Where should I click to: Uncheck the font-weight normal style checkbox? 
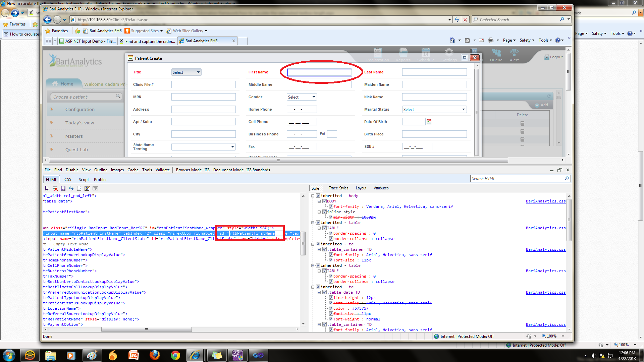tap(331, 319)
